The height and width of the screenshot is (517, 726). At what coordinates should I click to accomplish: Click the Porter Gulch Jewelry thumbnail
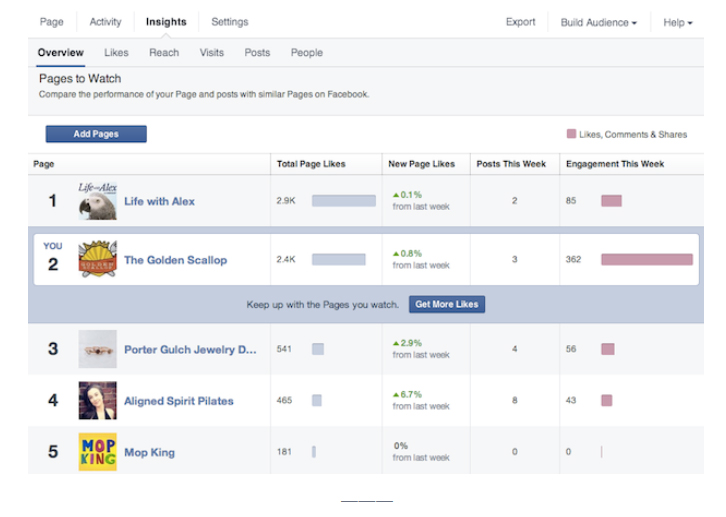click(97, 349)
